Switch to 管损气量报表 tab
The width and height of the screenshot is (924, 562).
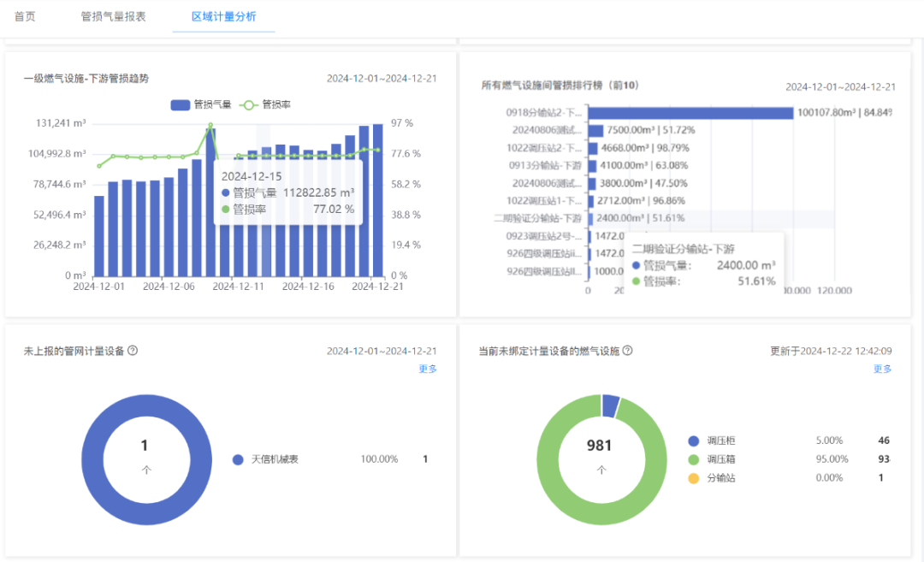(x=113, y=16)
